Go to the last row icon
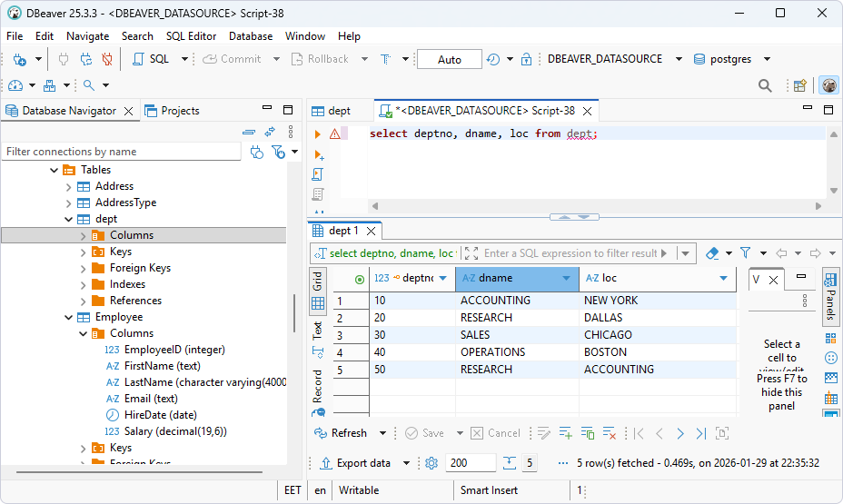The image size is (843, 504). click(701, 433)
